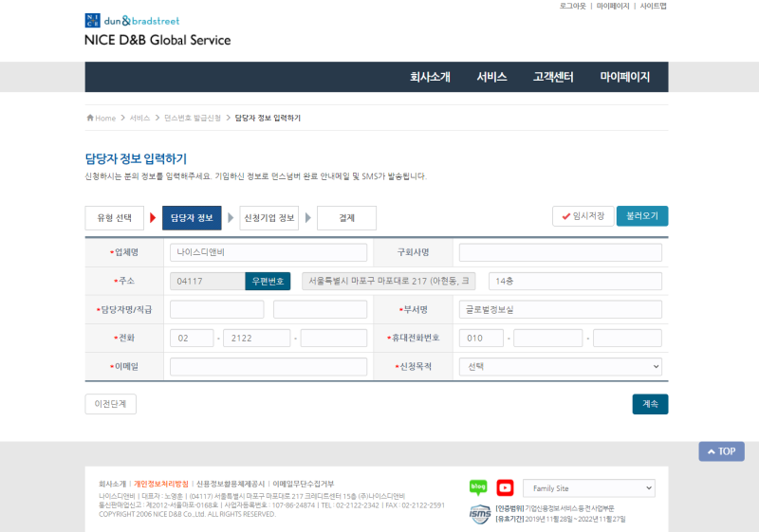759x532 pixels.
Task: Click the 마이페이지 link in top utility bar
Action: tap(613, 6)
